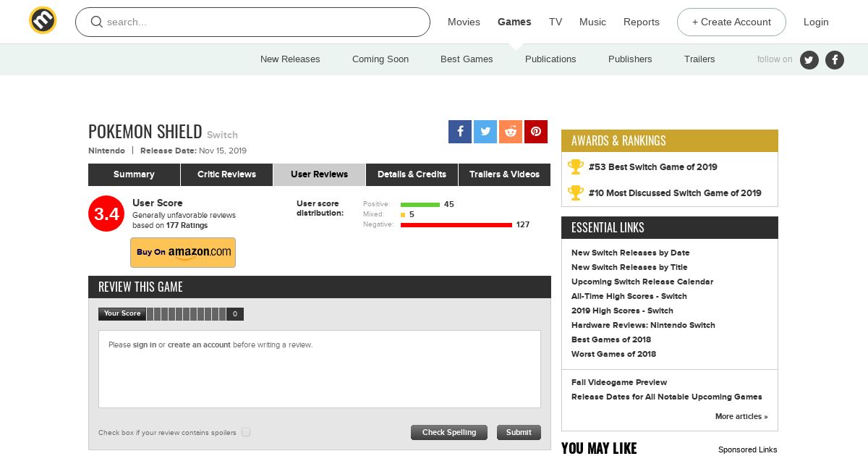Image resolution: width=868 pixels, height=456 pixels.
Task: Open Best Games of 2018
Action: [x=611, y=339]
